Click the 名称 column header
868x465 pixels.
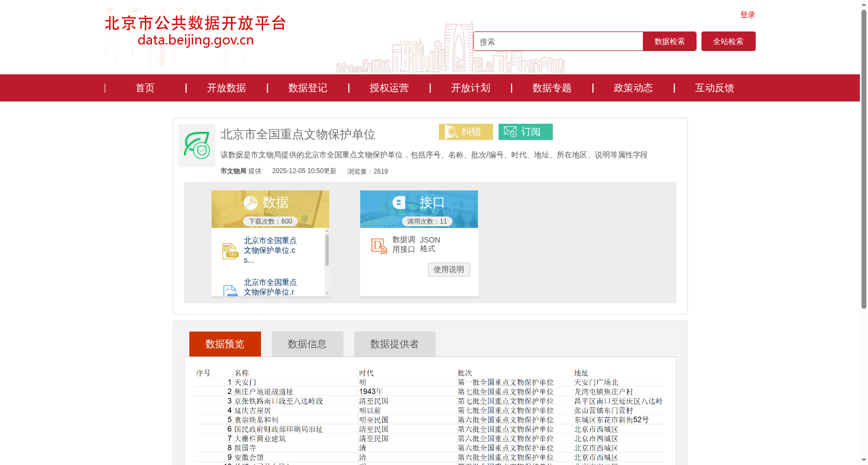(x=241, y=373)
